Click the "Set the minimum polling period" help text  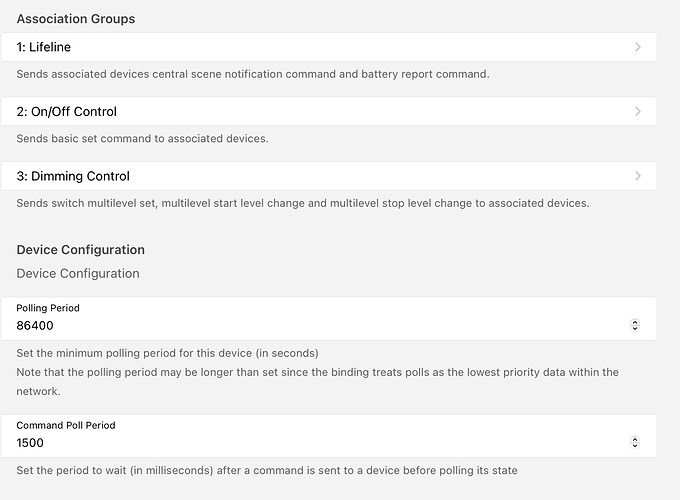167,353
